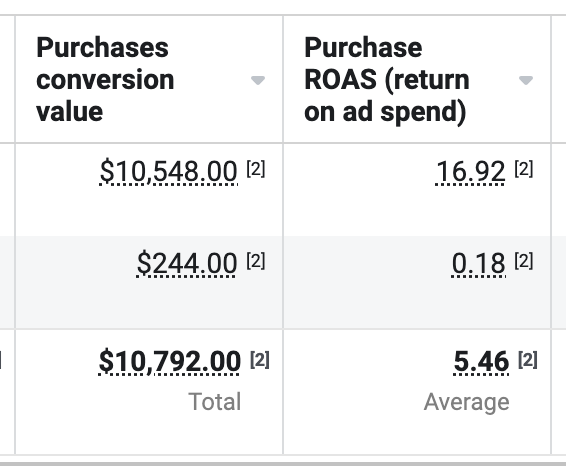The image size is (566, 466).
Task: Click the $10,548.00 conversion value
Action: click(169, 171)
